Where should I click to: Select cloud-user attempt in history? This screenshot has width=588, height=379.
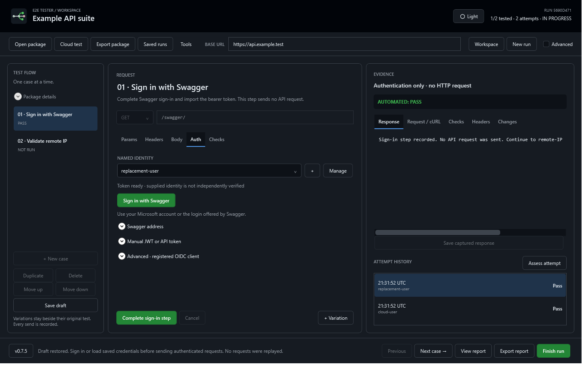470,308
